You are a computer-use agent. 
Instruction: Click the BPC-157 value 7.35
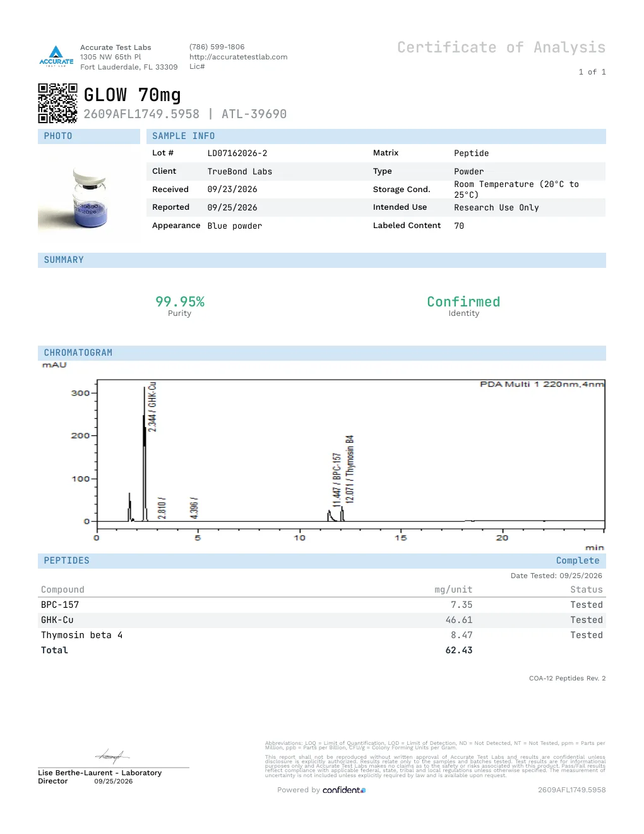(x=462, y=605)
